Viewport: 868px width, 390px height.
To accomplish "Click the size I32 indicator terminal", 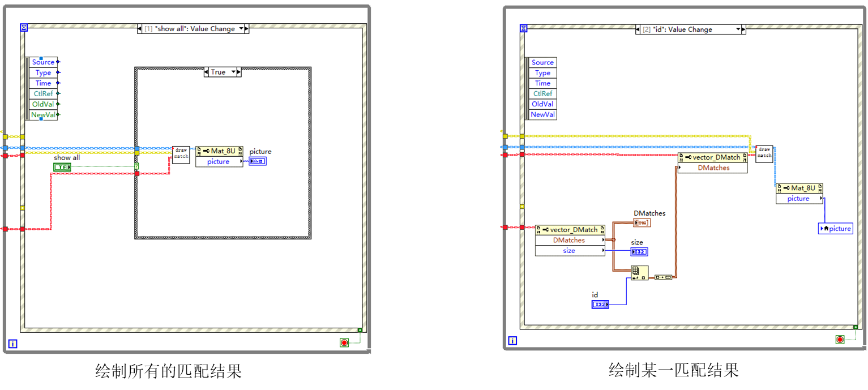I will [x=638, y=252].
